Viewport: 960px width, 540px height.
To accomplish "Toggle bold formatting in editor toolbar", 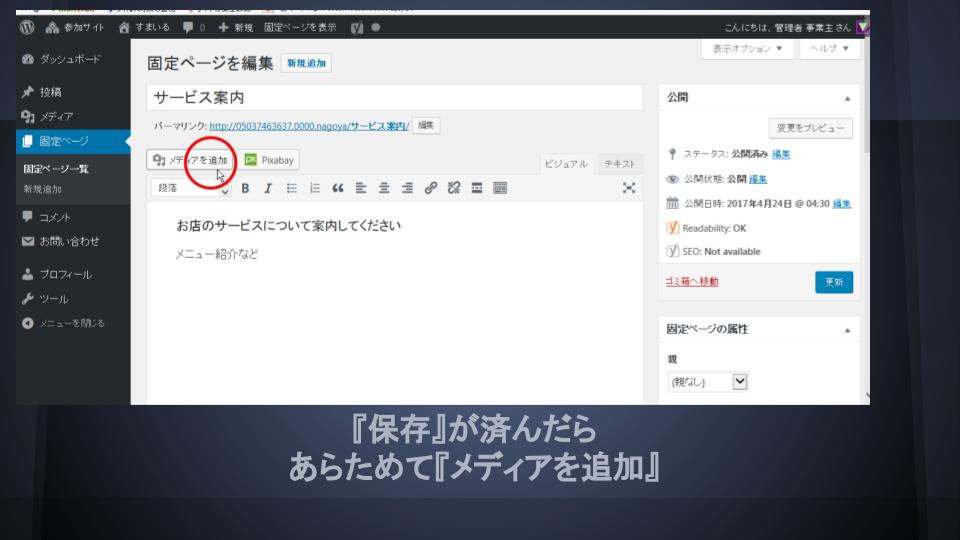I will [244, 188].
